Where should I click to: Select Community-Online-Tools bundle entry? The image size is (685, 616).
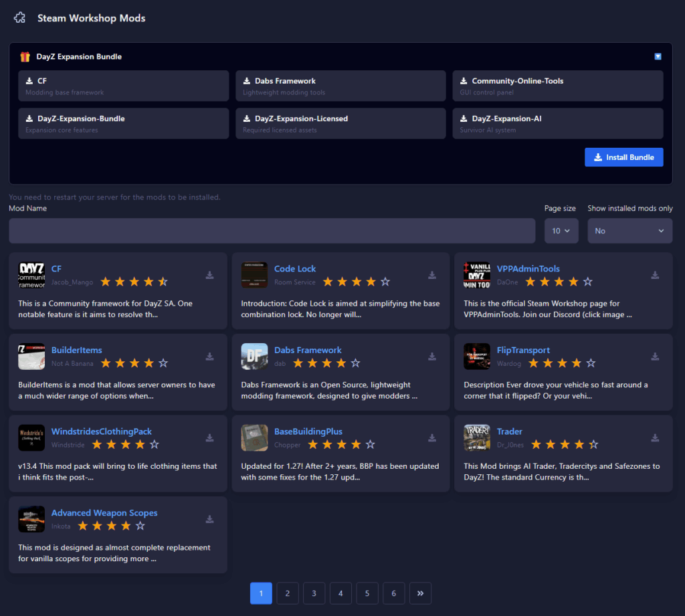[557, 86]
